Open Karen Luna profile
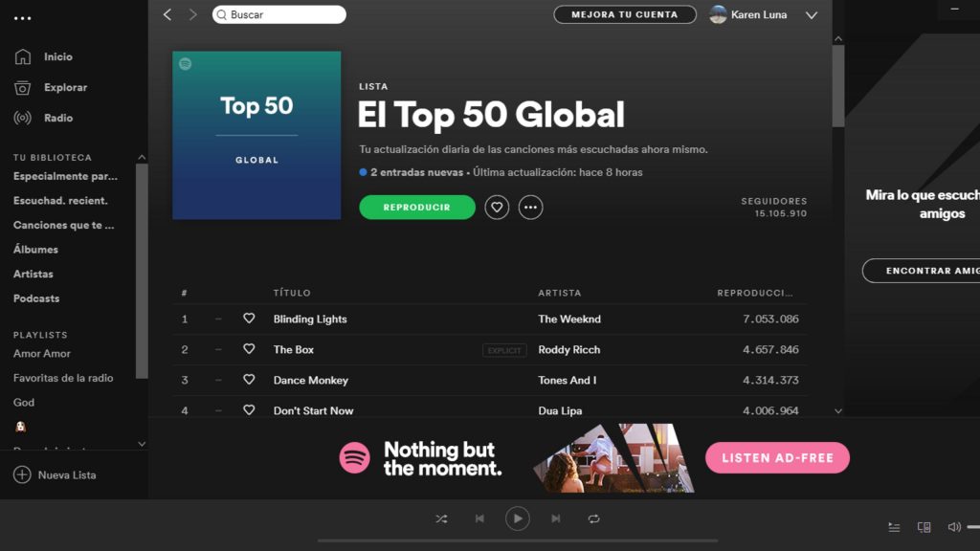Screen dimensions: 980x551 click(x=759, y=14)
